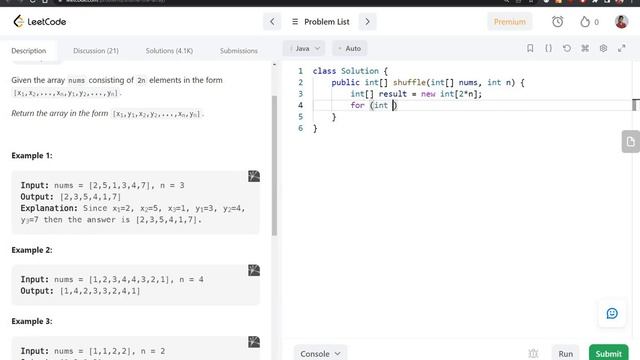The height and width of the screenshot is (360, 640).
Task: Go to next problem arrow
Action: [367, 22]
